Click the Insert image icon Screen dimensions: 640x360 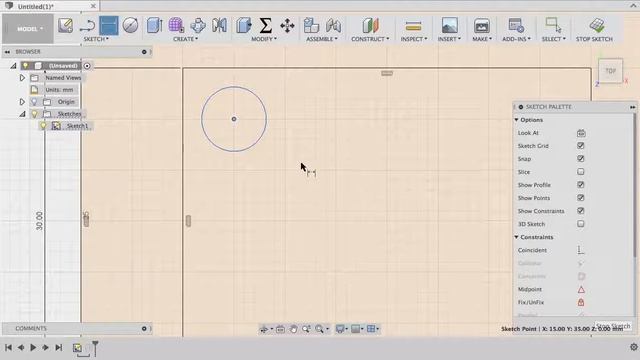point(449,25)
